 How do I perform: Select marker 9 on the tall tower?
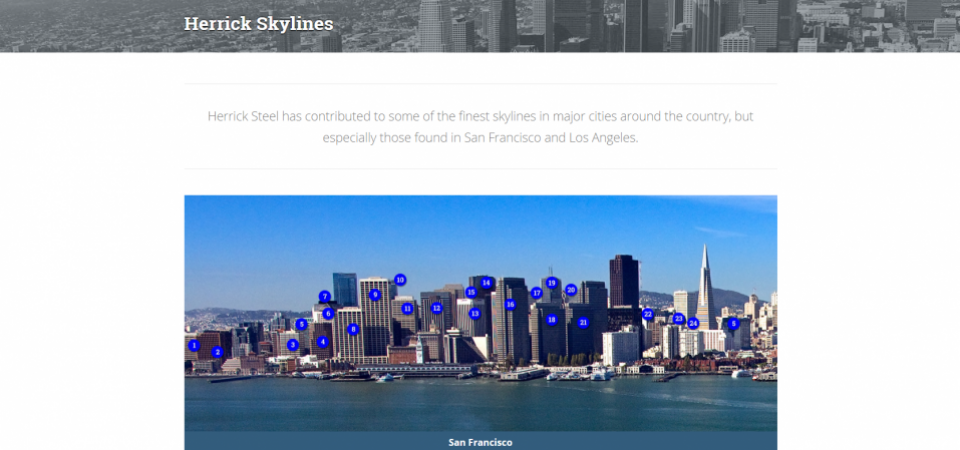click(375, 295)
